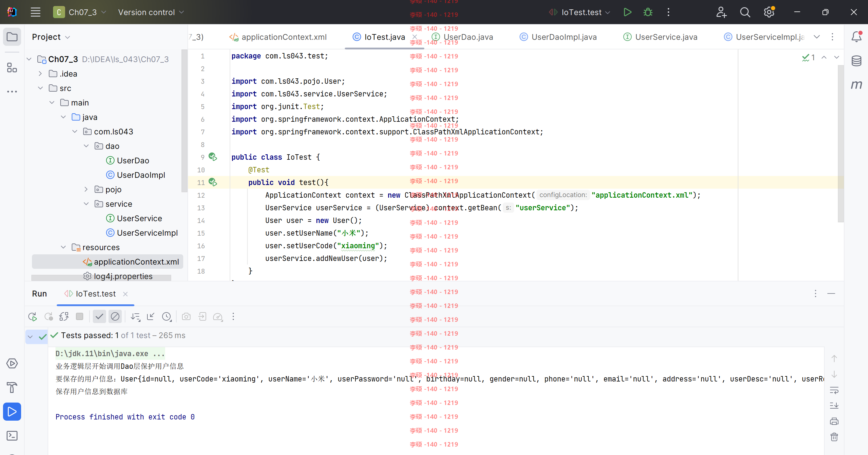Toggle Show Passed tests checkmark
The image size is (868, 455).
[x=99, y=317]
